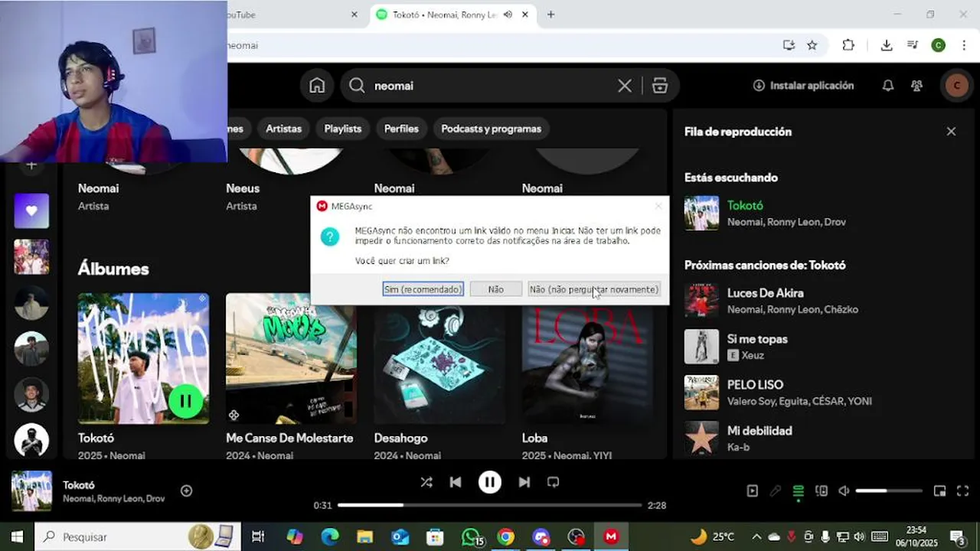Open Liked Songs heart in sidebar
Screen dimensions: 980x551
point(31,211)
